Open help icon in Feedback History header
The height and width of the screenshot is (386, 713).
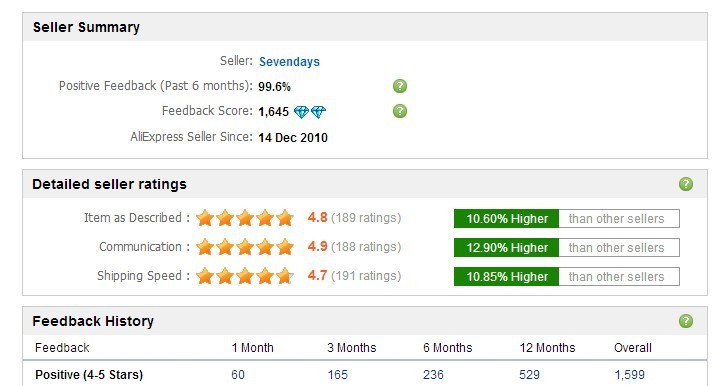pyautogui.click(x=686, y=321)
